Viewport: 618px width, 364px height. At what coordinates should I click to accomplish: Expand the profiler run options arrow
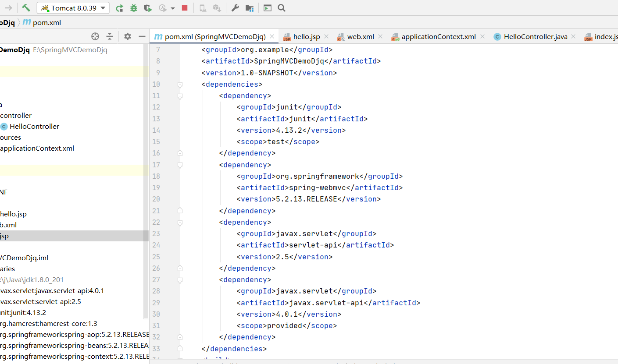(172, 8)
